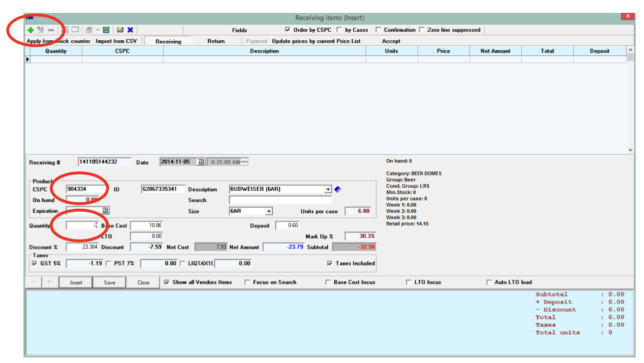Click the next record arrow button
This screenshot has height=363, width=644.
[x=50, y=282]
